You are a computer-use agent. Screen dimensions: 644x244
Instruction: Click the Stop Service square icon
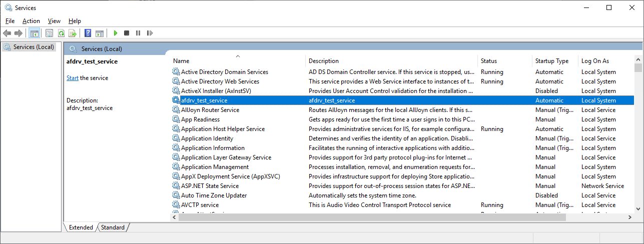click(127, 33)
